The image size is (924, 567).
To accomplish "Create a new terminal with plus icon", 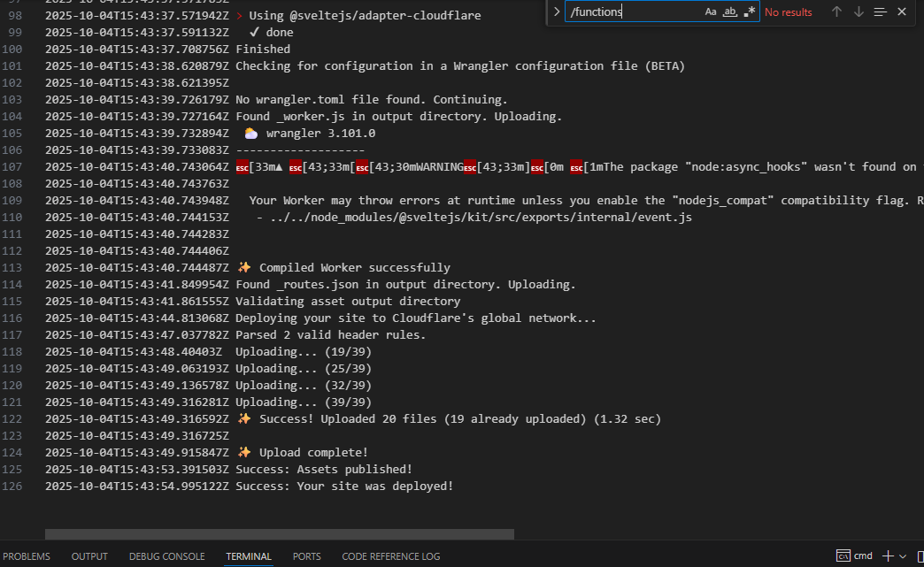I will pos(888,556).
